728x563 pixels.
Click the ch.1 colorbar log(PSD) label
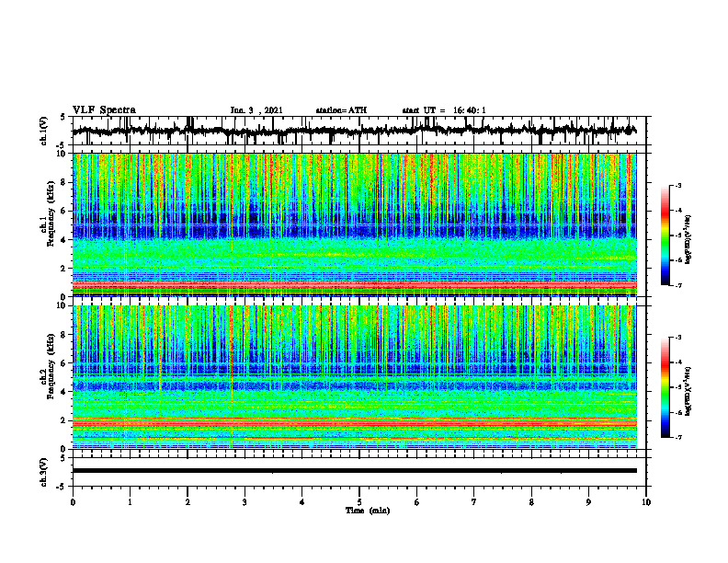(x=689, y=240)
